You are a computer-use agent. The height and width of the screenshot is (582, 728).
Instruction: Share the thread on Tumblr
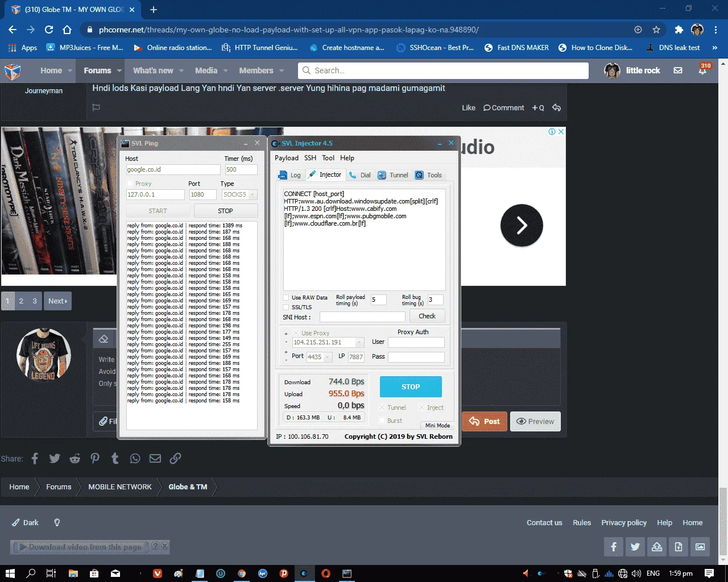(115, 458)
